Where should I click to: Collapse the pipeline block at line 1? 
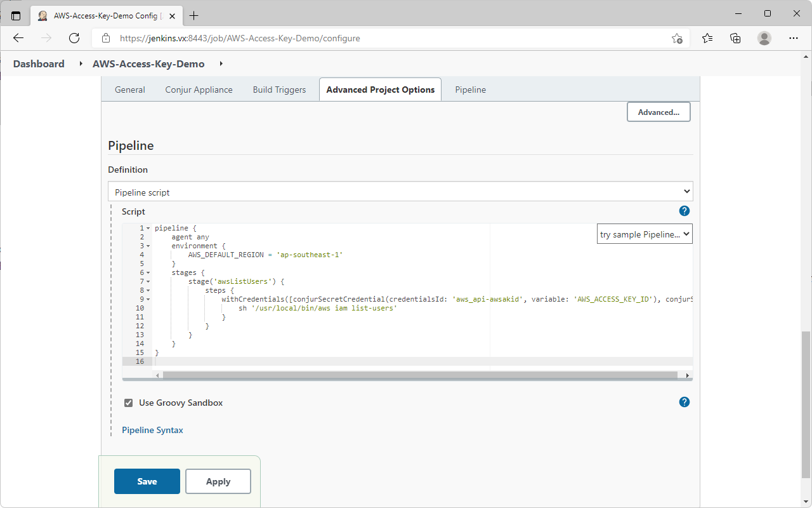(148, 228)
